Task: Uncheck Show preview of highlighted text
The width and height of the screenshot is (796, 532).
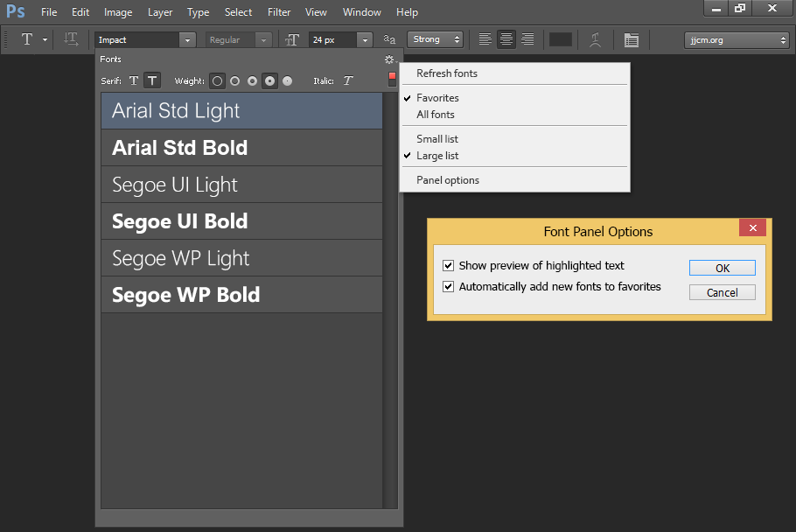Action: pos(448,265)
